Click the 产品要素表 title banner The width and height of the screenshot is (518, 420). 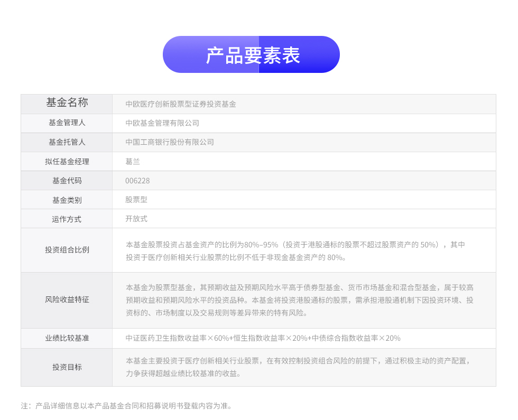coord(251,54)
